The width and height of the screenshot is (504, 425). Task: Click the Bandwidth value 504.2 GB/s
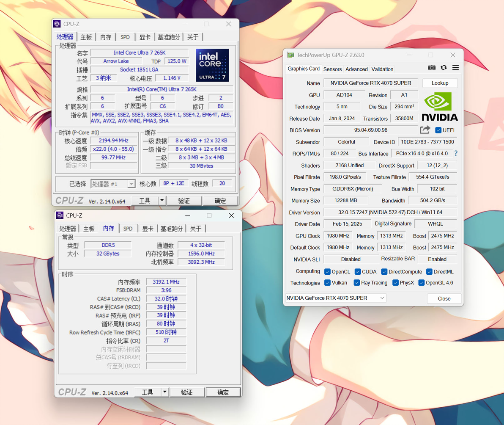point(433,200)
